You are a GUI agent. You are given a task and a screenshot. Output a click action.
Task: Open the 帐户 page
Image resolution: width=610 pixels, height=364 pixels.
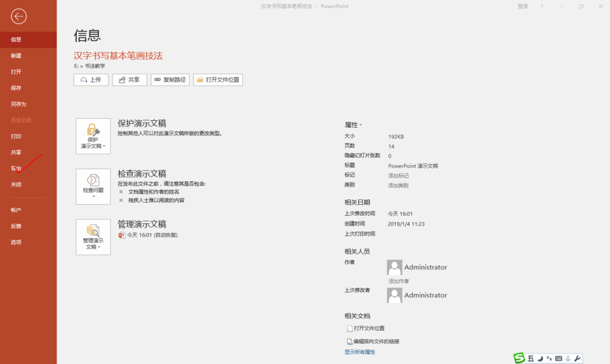click(x=28, y=210)
